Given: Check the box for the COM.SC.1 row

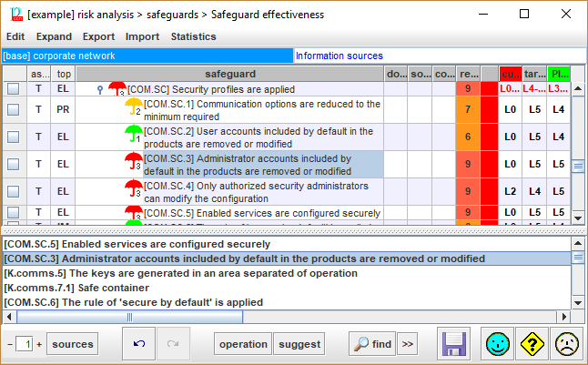Looking at the screenshot, I should pos(14,109).
